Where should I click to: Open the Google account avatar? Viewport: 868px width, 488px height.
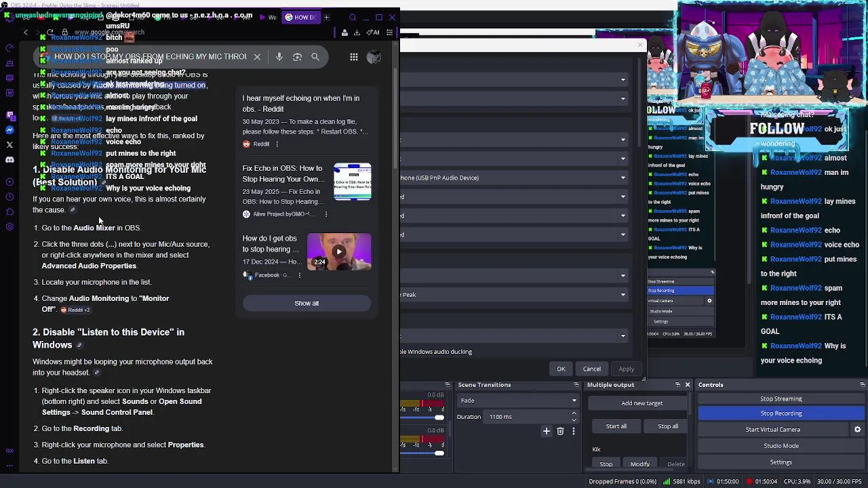click(374, 57)
